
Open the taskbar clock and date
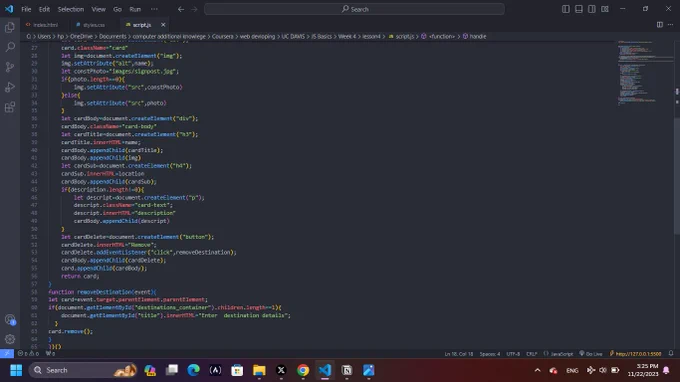[x=643, y=370]
